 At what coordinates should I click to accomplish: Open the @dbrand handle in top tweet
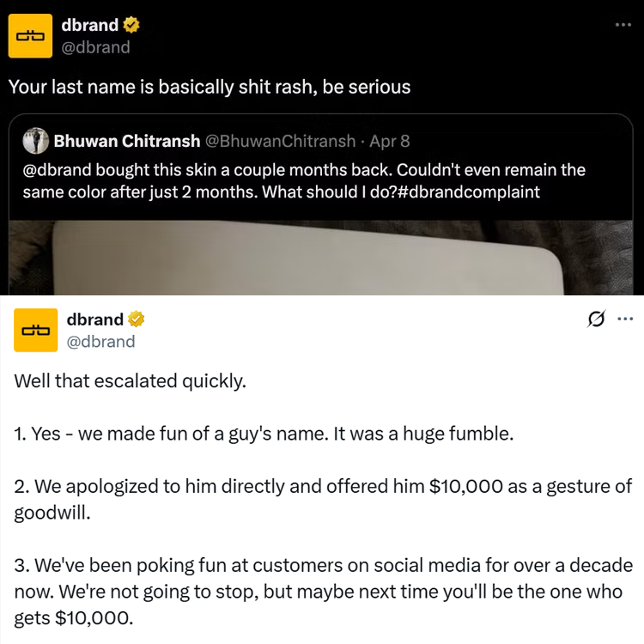click(x=95, y=47)
